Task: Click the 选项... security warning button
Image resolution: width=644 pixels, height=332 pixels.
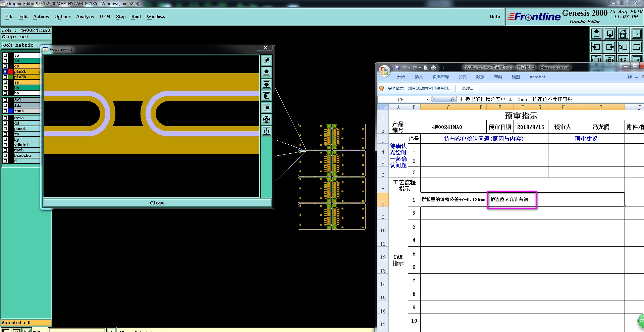Action: (467, 89)
